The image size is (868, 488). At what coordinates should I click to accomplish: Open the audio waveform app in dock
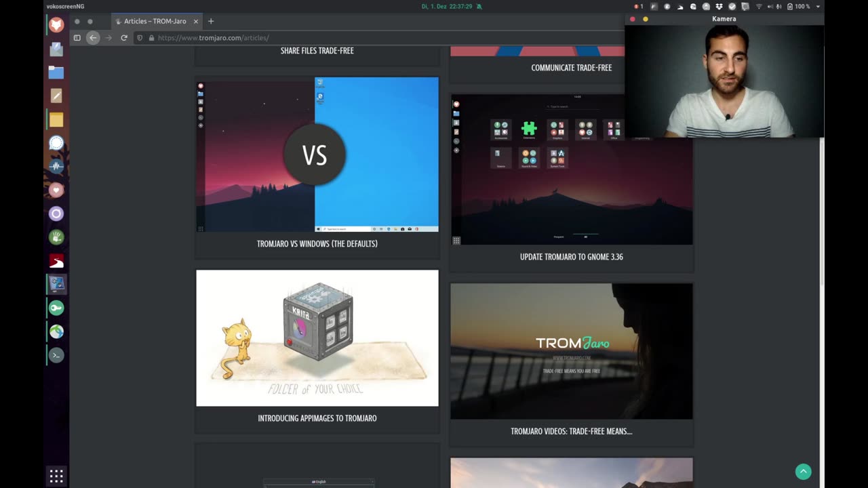(x=56, y=166)
